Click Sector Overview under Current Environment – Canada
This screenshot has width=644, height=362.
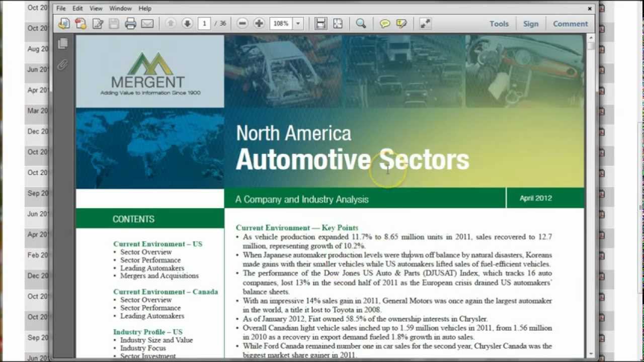146,300
